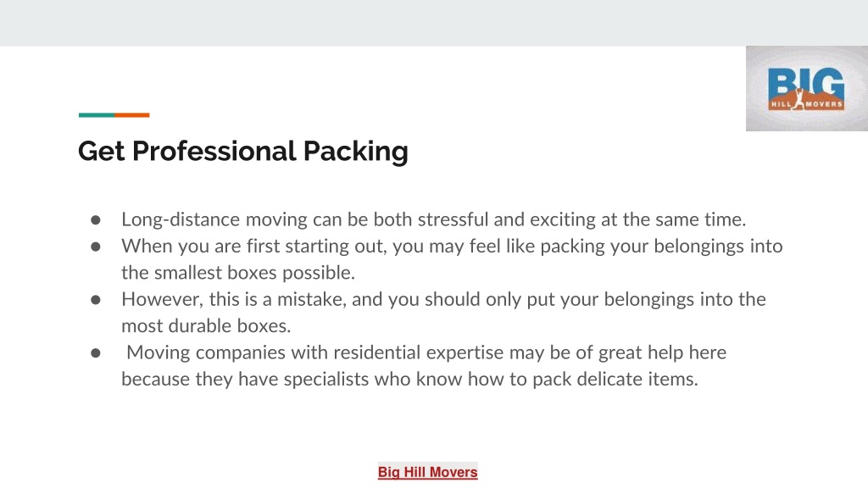Click the text the smallest boxes possible
This screenshot has height=488, width=868.
click(x=238, y=273)
